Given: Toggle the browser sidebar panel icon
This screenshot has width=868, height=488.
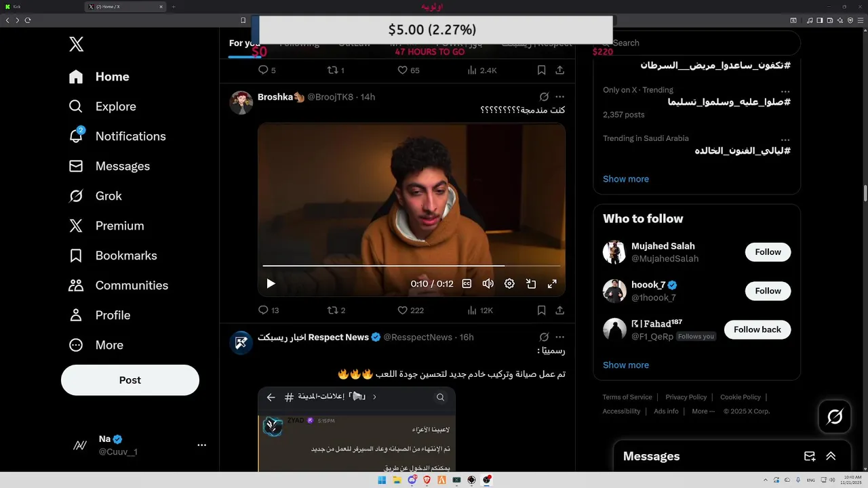Looking at the screenshot, I should pyautogui.click(x=820, y=20).
